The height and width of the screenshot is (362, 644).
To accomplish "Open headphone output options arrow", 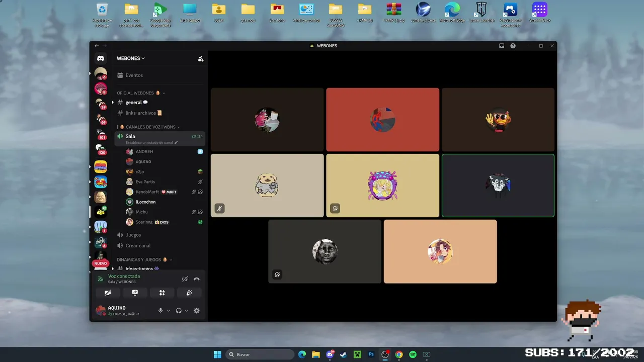I will click(186, 311).
